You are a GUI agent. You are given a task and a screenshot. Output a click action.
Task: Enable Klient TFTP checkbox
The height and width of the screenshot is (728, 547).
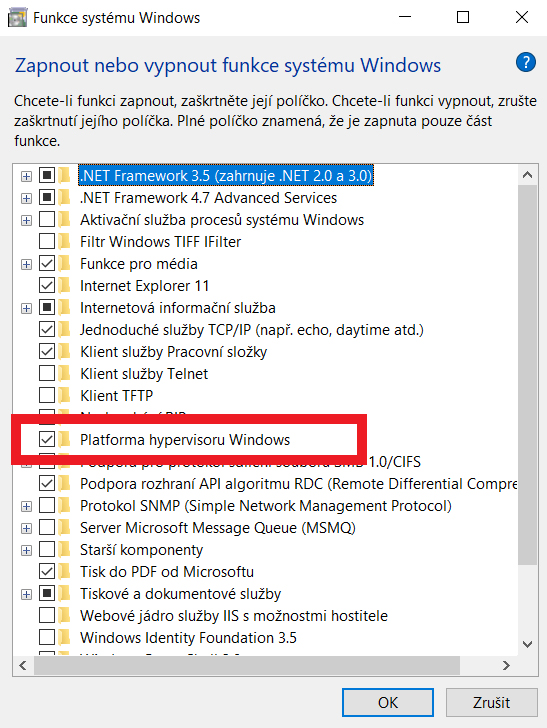click(47, 396)
